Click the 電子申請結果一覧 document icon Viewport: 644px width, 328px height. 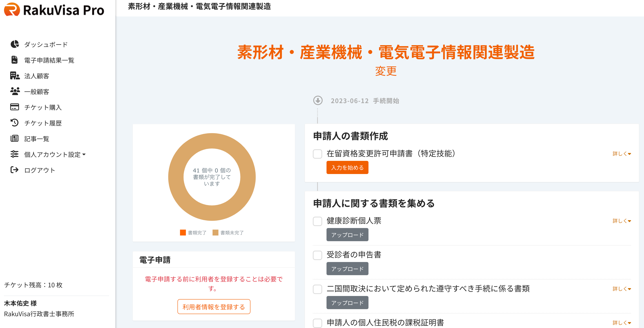[x=15, y=60]
